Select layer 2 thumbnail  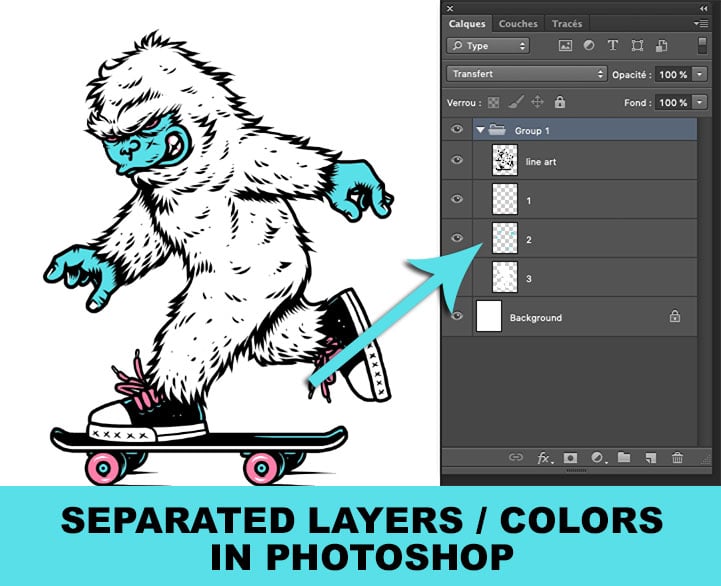(x=504, y=238)
